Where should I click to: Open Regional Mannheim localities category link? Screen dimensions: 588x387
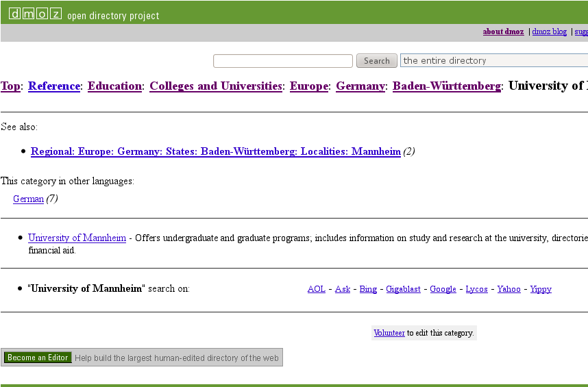(x=215, y=152)
